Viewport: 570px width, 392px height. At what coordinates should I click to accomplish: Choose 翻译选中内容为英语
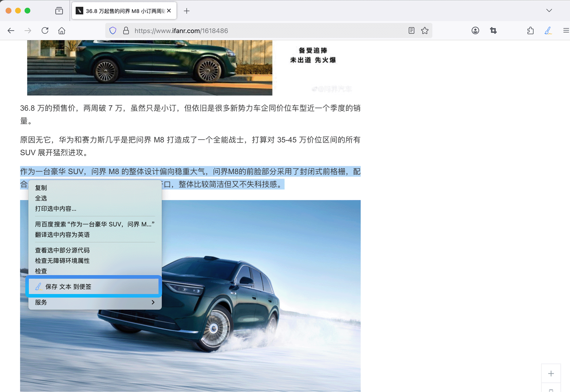[95, 234]
